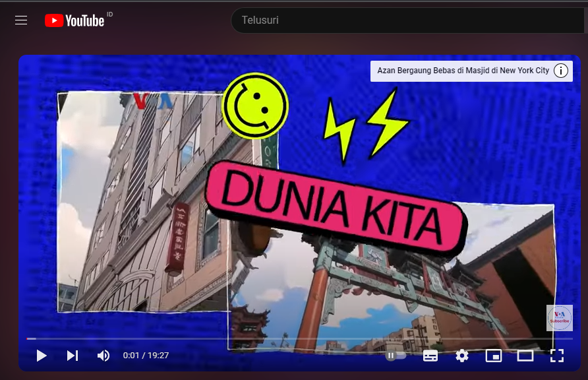Click the progress bar to seek the video
The width and height of the screenshot is (588, 380).
(297, 338)
